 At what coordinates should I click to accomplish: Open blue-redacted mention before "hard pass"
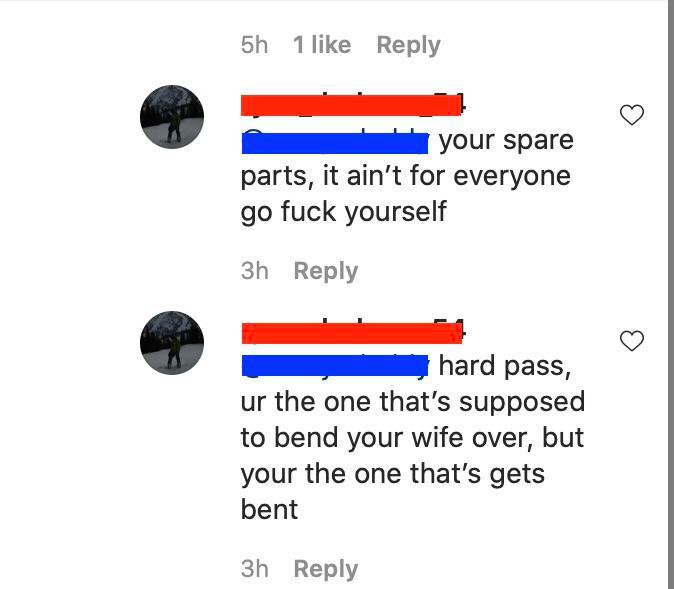(335, 366)
